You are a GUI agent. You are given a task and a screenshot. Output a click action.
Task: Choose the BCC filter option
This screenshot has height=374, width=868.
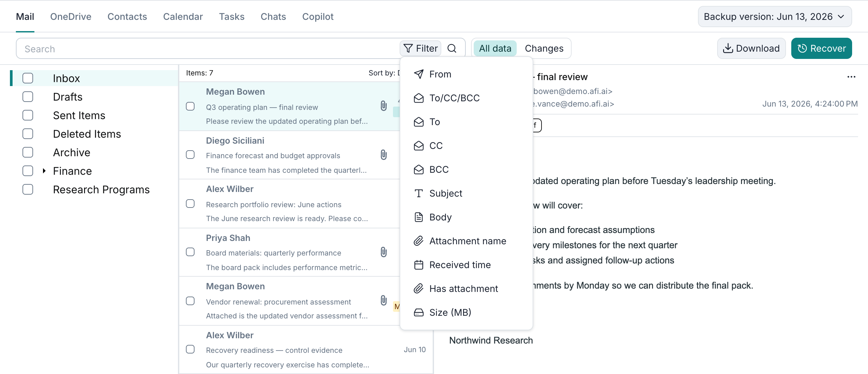click(x=466, y=170)
